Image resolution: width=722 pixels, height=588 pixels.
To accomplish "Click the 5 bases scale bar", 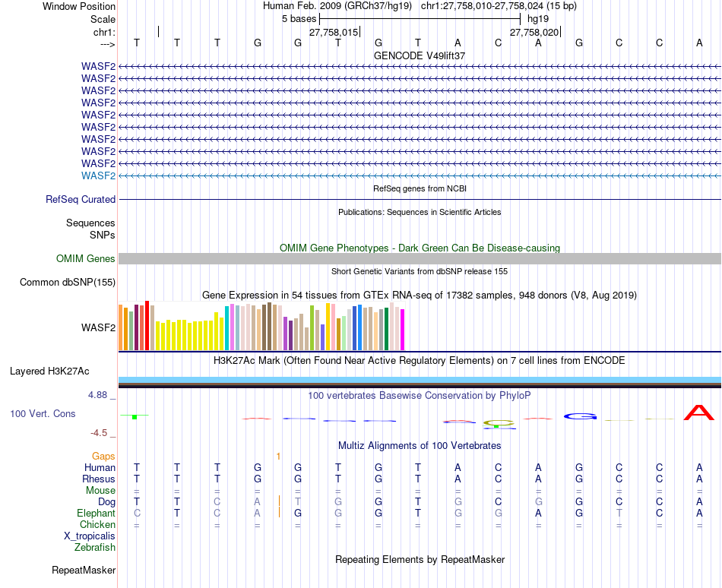I will click(420, 19).
